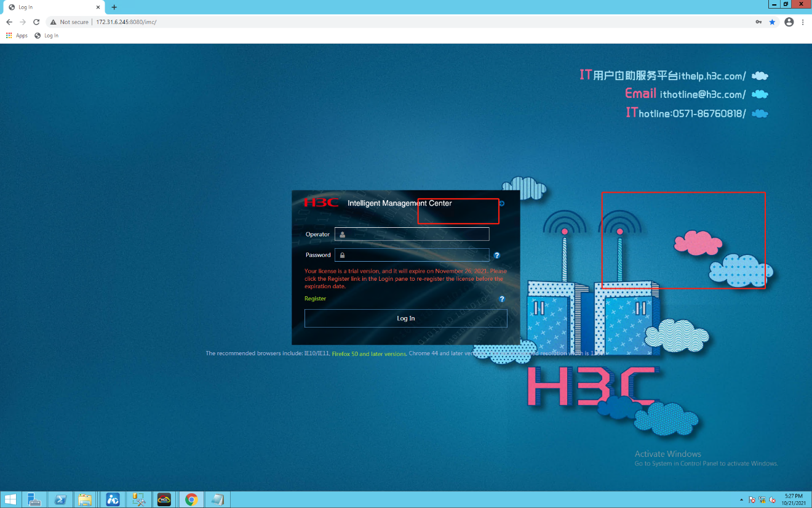Go back with the browser back arrow
This screenshot has width=812, height=508.
pos(9,22)
